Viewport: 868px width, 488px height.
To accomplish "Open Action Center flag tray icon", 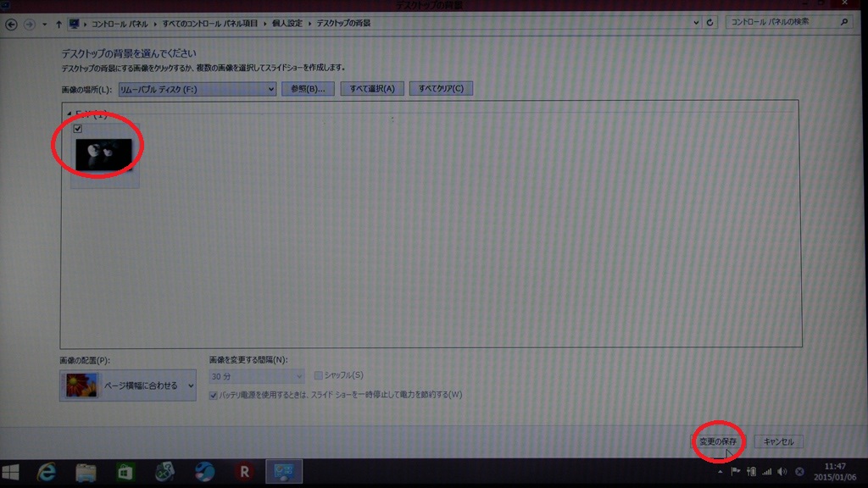I will click(x=735, y=471).
